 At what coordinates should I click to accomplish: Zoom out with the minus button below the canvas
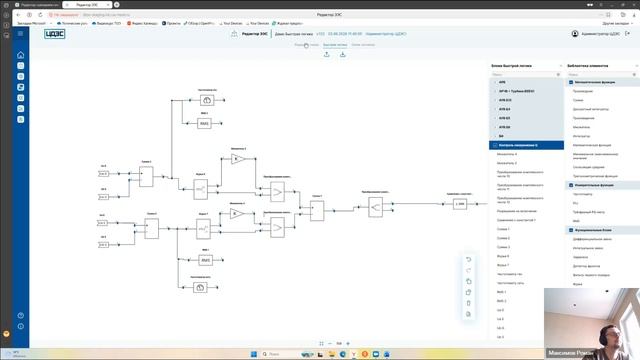coord(330,344)
